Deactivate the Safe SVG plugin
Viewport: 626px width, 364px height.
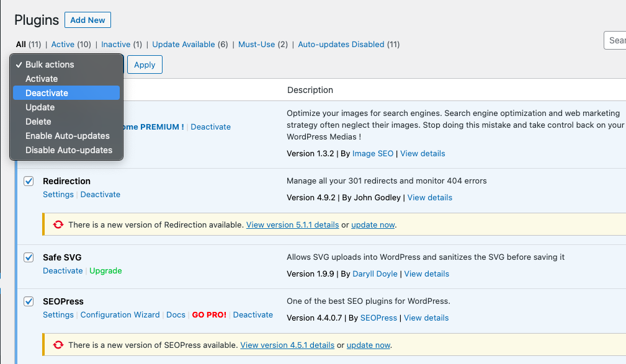click(x=63, y=270)
